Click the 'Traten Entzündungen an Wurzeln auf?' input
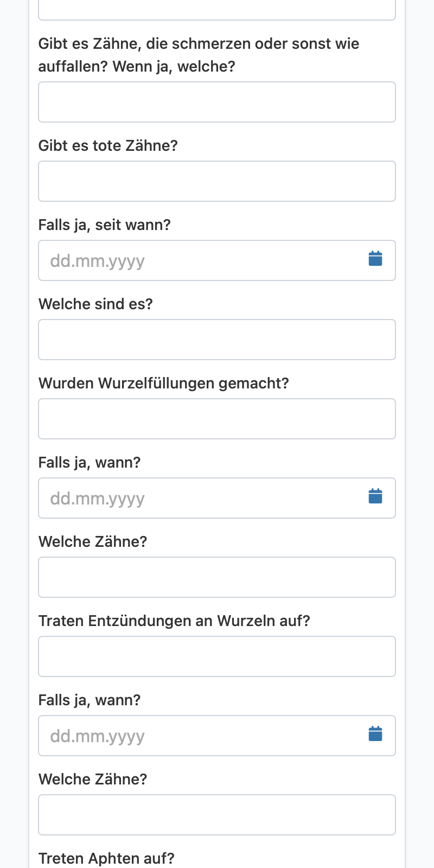The image size is (434, 868). (x=217, y=656)
